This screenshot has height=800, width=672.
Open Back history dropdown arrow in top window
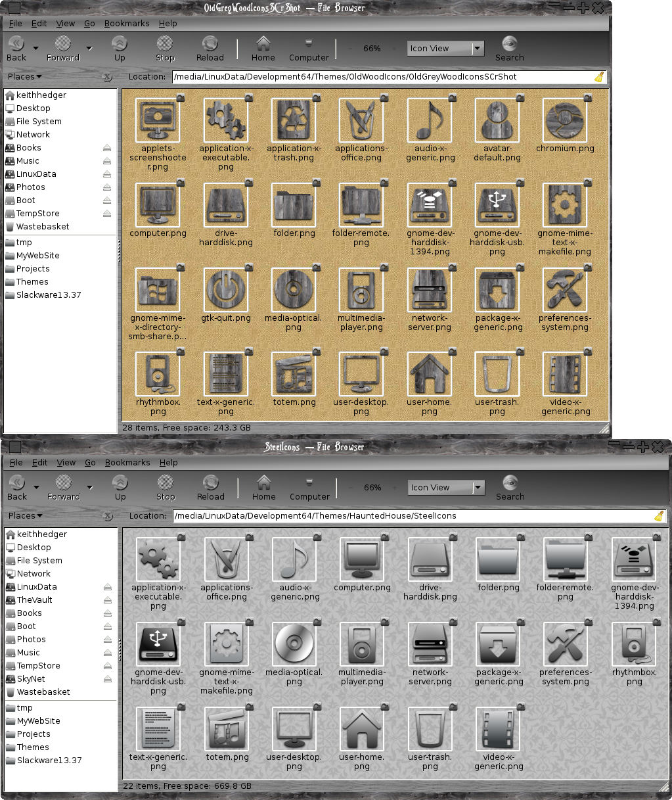pos(35,48)
